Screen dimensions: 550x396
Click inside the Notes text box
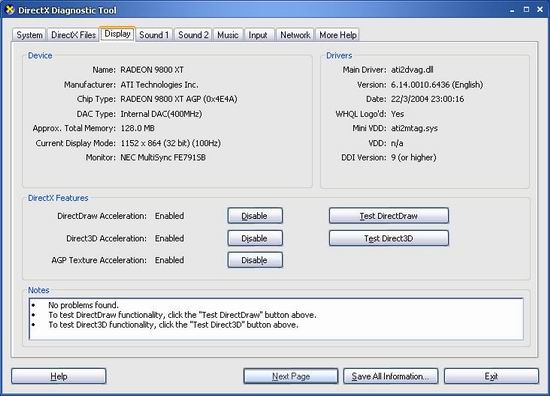coord(276,319)
